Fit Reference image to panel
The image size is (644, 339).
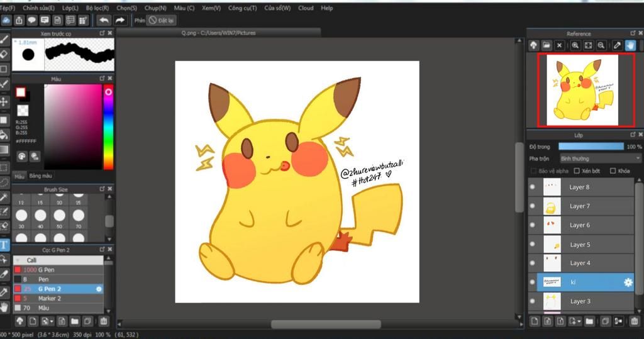[x=588, y=45]
